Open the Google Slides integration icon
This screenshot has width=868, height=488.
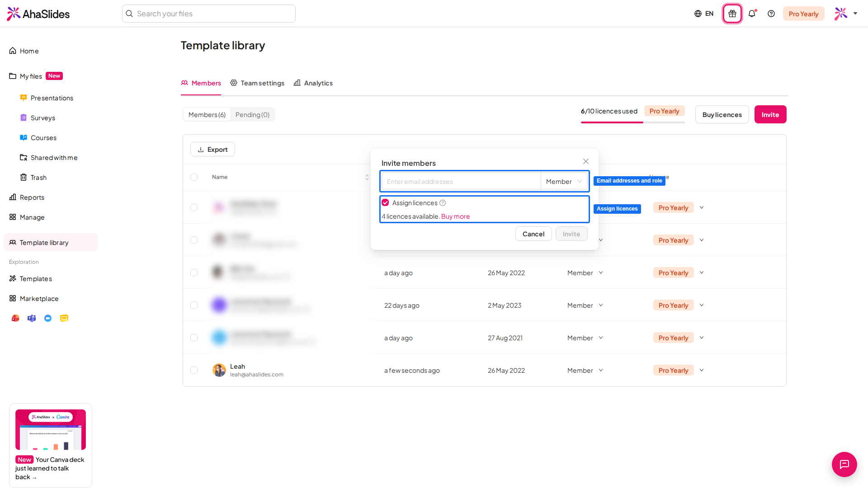pyautogui.click(x=64, y=318)
